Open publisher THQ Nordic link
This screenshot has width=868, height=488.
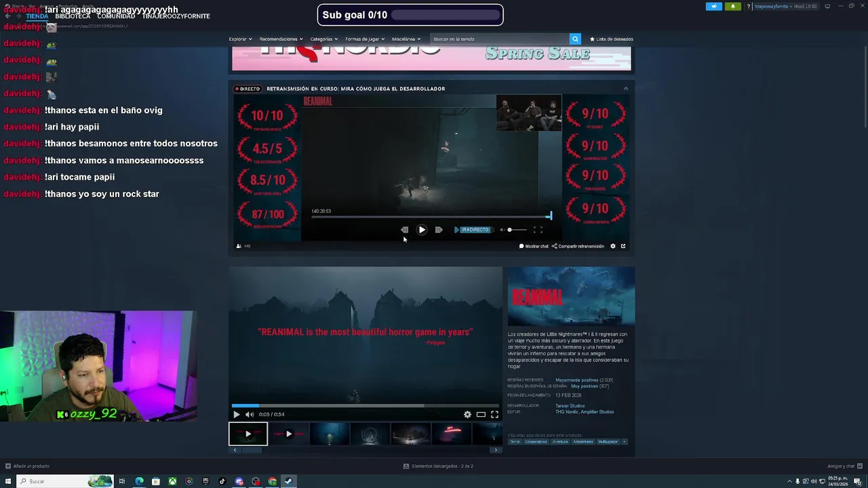click(567, 412)
